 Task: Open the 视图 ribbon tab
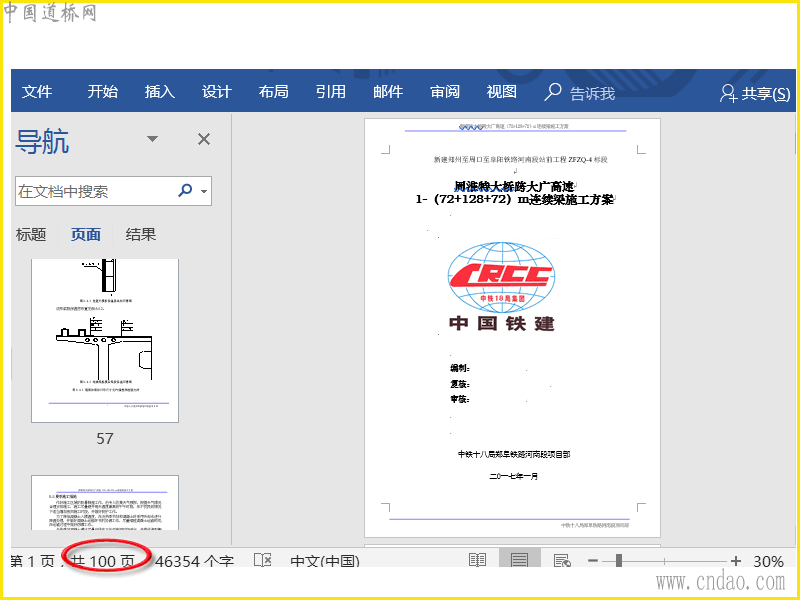tap(502, 92)
